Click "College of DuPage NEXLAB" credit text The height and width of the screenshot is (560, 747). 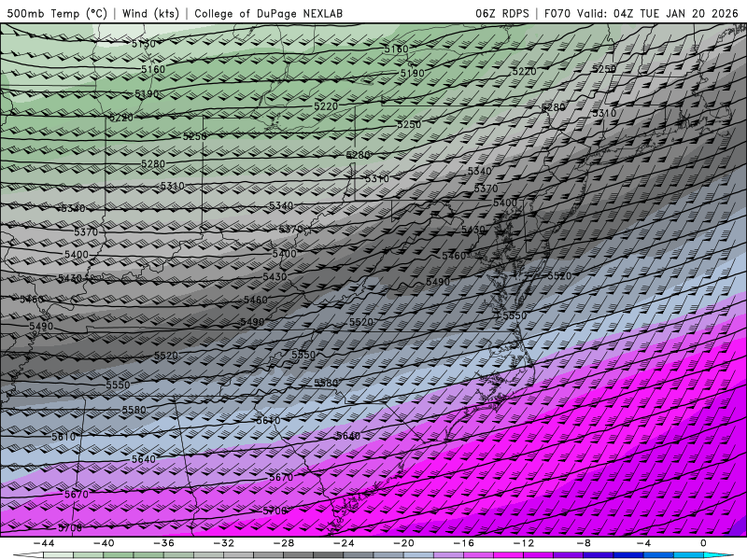tap(268, 13)
